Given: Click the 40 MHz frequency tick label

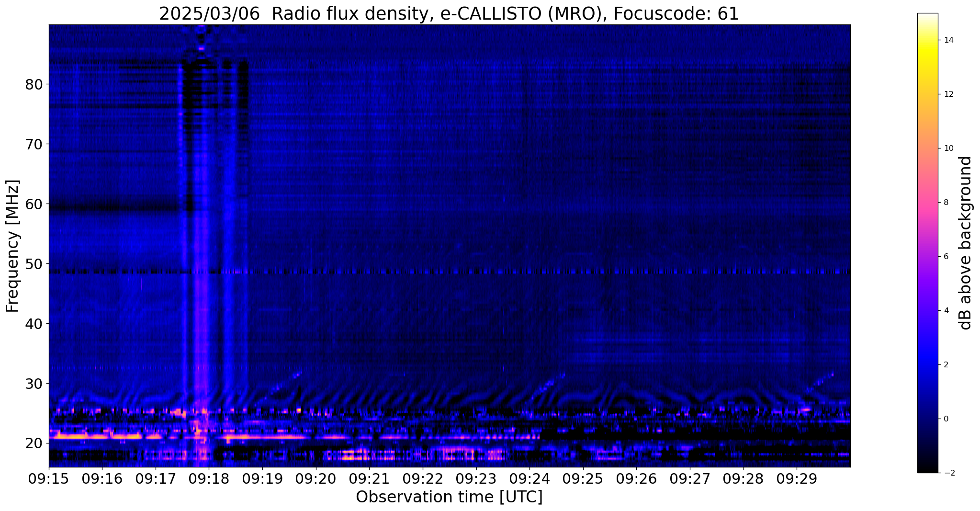Looking at the screenshot, I should [34, 324].
